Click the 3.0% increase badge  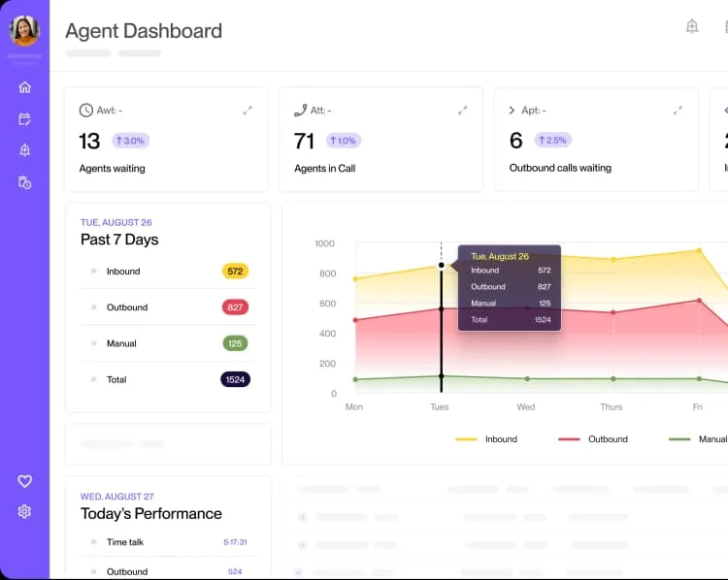click(130, 141)
